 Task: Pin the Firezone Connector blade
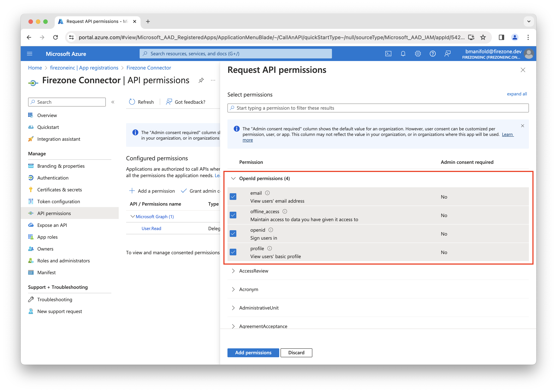click(x=201, y=80)
